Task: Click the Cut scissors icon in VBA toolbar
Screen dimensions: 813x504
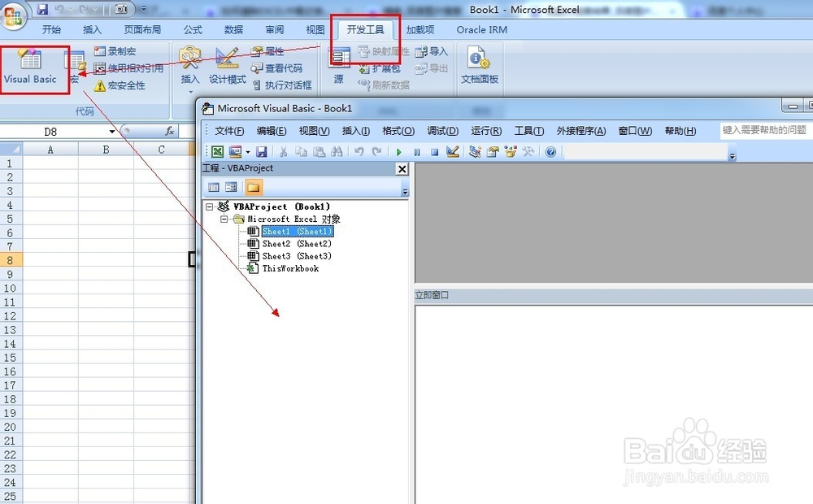Action: pyautogui.click(x=283, y=151)
